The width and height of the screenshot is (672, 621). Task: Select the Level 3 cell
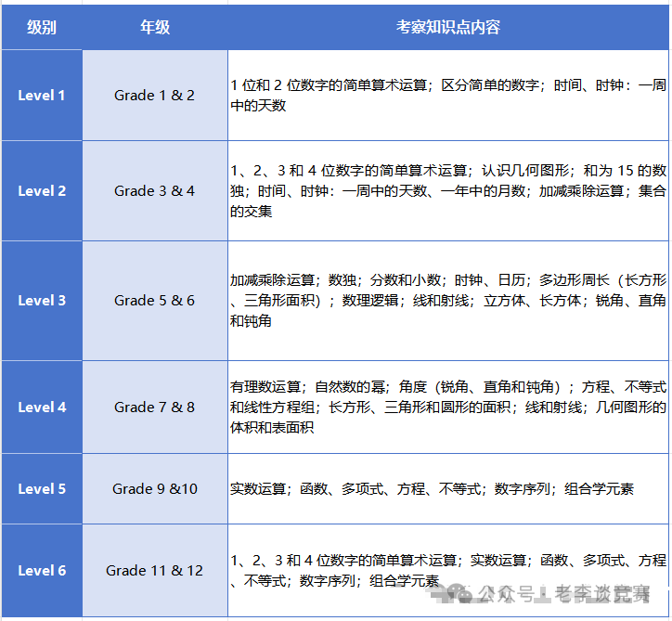(x=42, y=301)
